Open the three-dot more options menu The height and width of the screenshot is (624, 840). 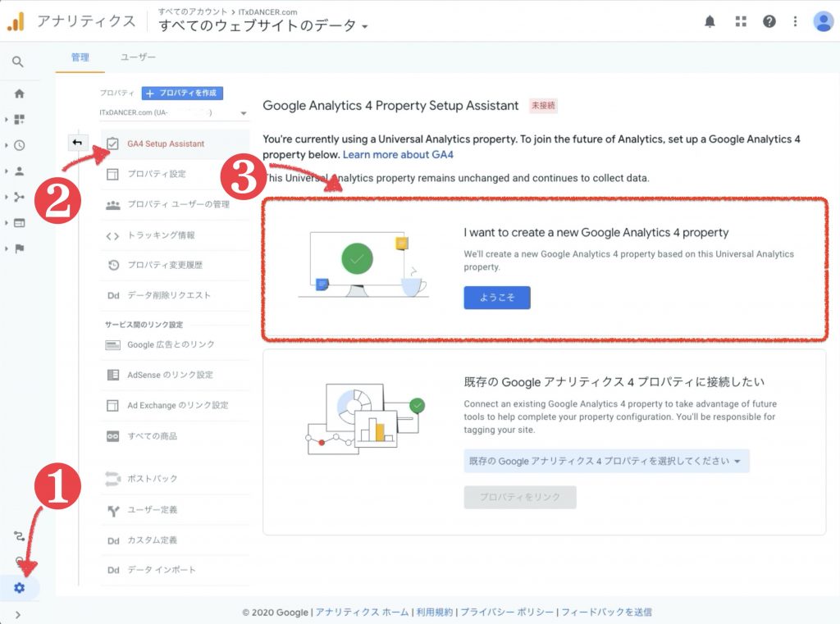pos(795,22)
